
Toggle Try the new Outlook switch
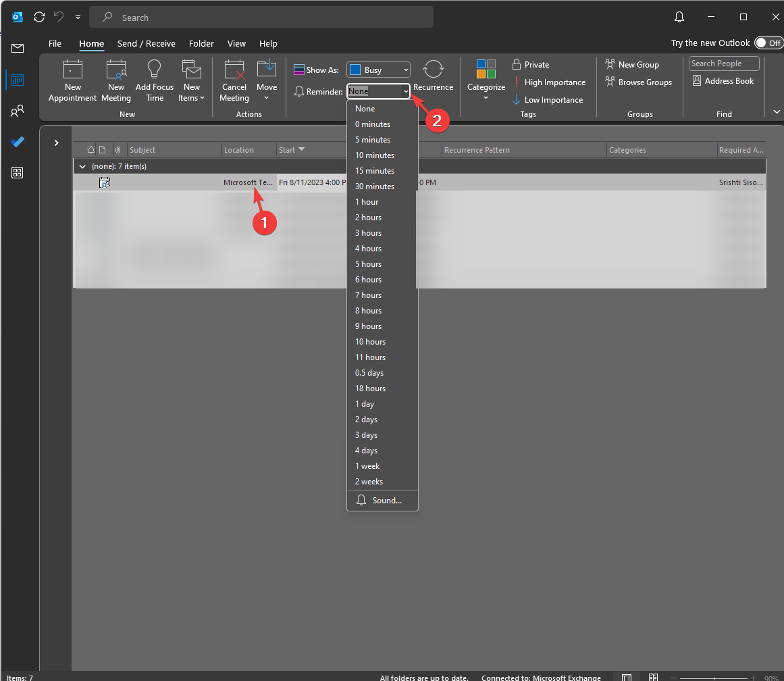(768, 43)
